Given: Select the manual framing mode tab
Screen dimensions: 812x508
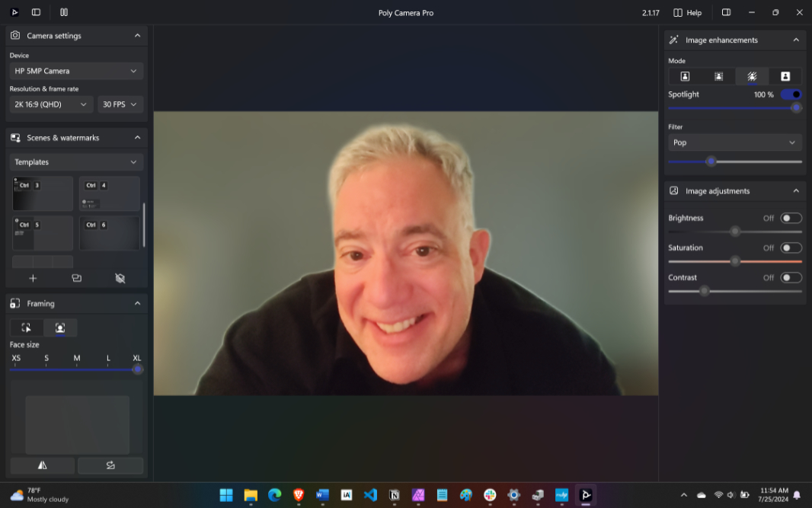Looking at the screenshot, I should coord(27,327).
